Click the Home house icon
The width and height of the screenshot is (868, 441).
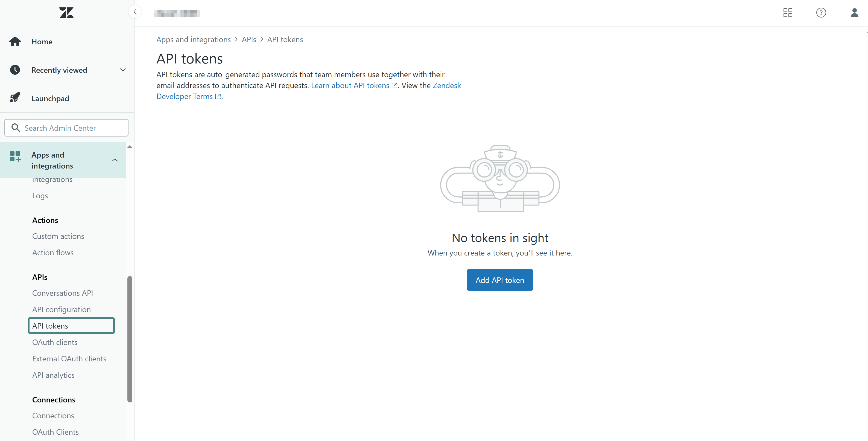pyautogui.click(x=15, y=42)
